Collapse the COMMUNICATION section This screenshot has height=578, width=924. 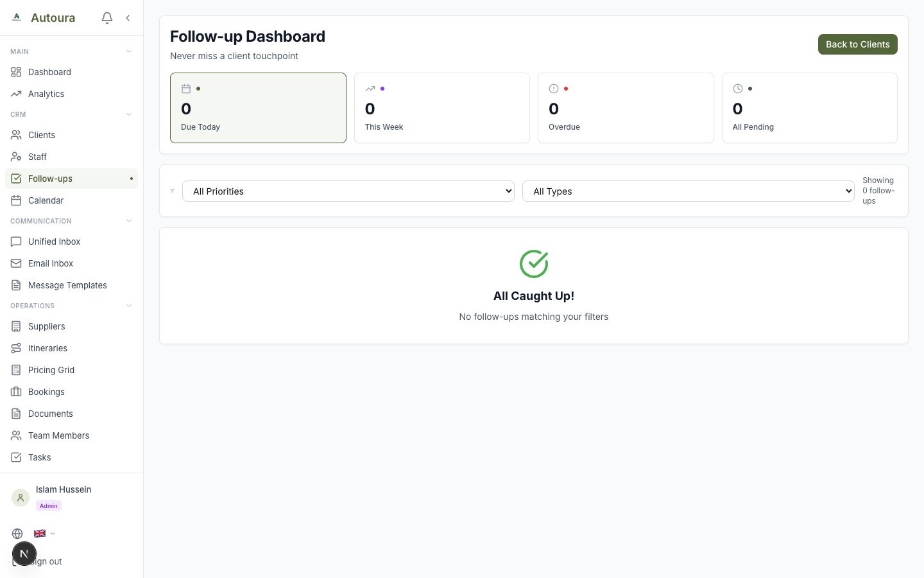(x=129, y=221)
